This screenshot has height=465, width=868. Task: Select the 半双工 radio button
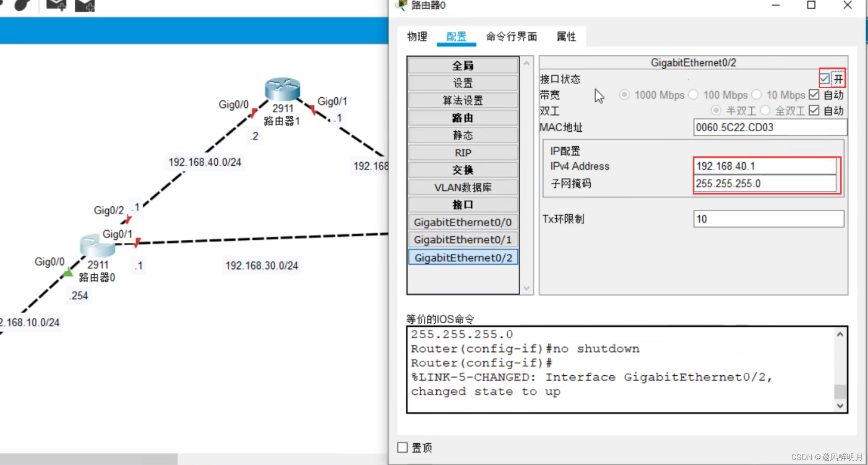(716, 111)
